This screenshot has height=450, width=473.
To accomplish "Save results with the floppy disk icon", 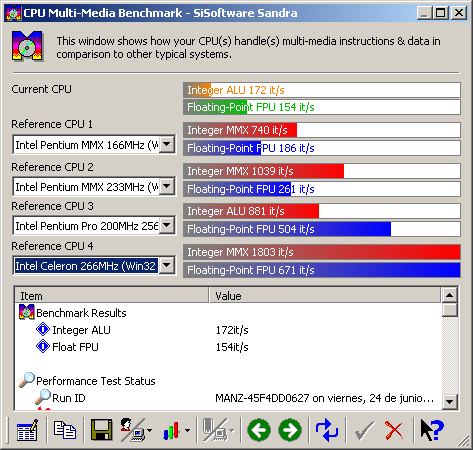I will (101, 430).
